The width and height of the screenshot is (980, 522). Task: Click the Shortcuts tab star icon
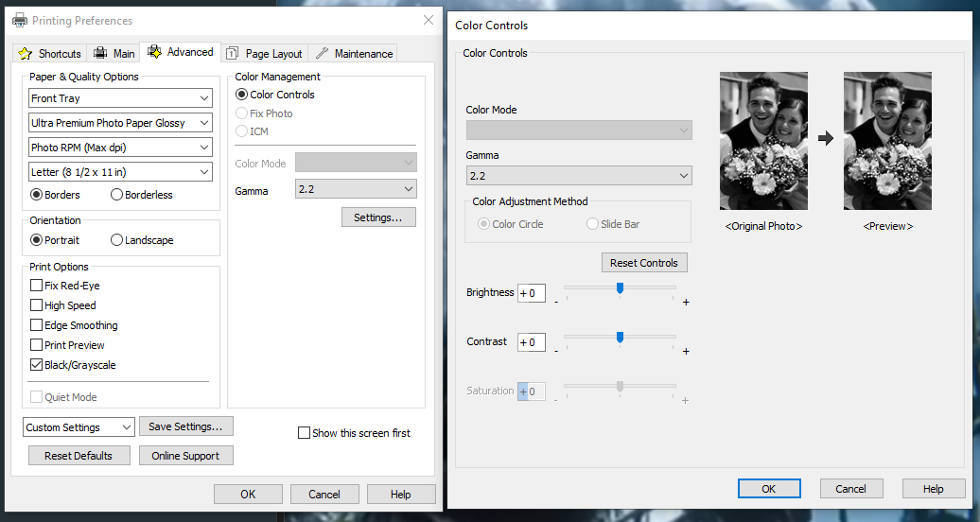(26, 54)
